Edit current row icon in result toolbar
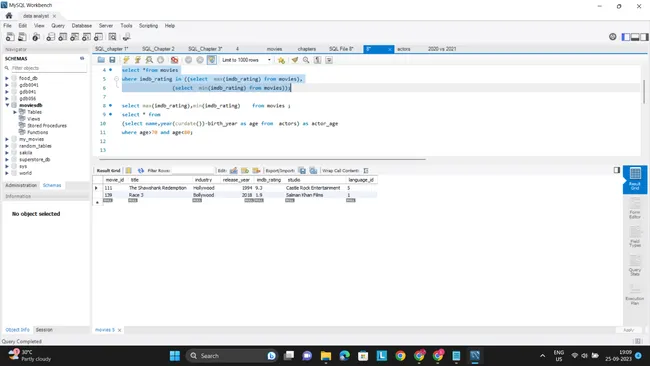The height and width of the screenshot is (366, 650). [234, 171]
